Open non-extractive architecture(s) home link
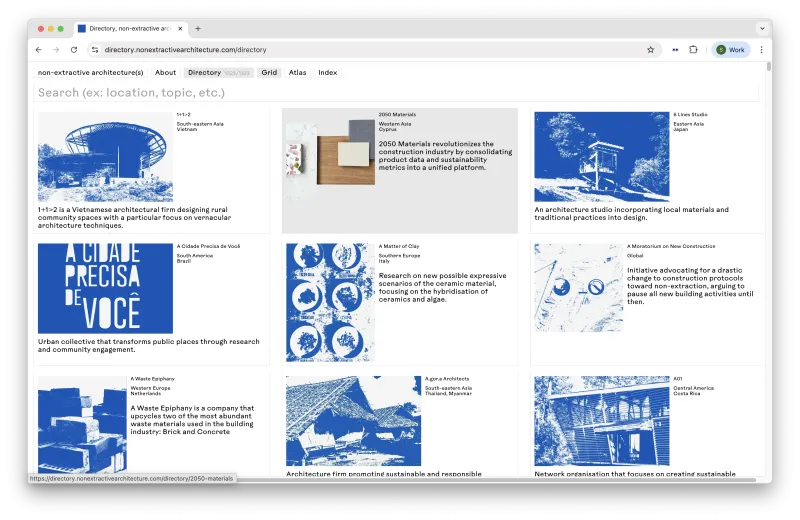The width and height of the screenshot is (800, 520). (x=90, y=72)
